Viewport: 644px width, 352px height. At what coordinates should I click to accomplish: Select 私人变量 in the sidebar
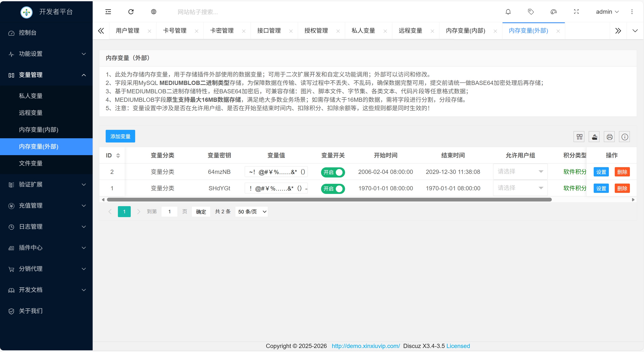(31, 96)
